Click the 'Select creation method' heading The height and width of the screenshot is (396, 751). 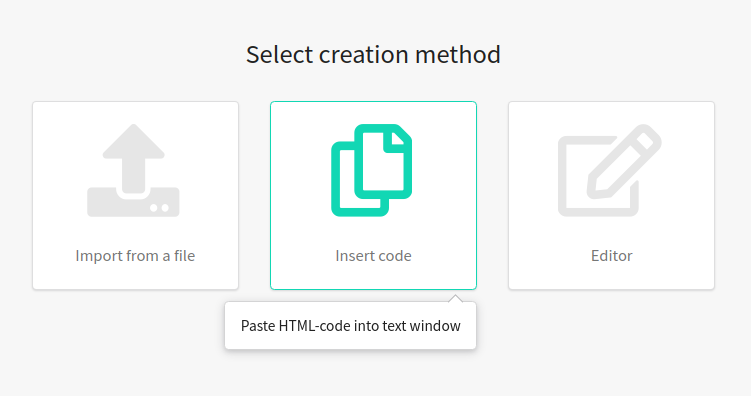point(373,54)
